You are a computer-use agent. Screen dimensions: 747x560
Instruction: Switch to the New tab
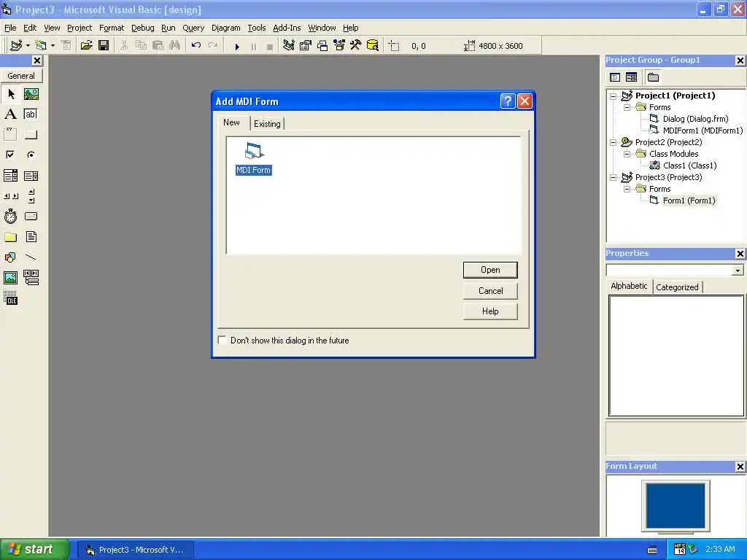231,122
